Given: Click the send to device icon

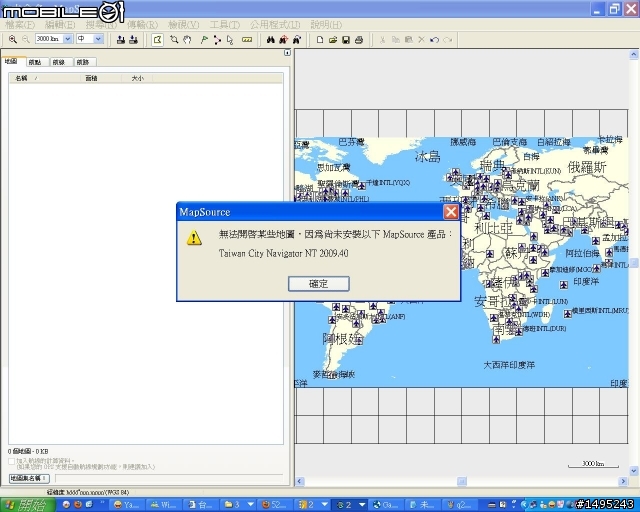Looking at the screenshot, I should click(120, 40).
